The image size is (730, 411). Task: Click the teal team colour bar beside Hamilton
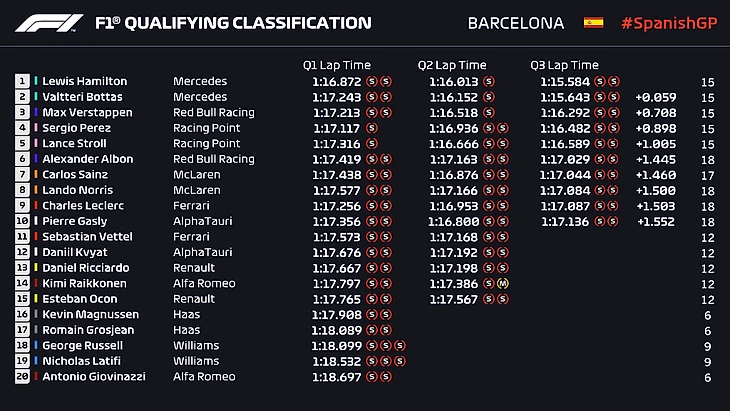pos(36,81)
